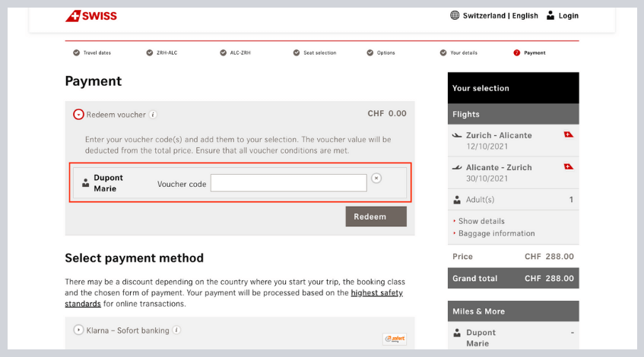Click the Flights section header

point(513,114)
